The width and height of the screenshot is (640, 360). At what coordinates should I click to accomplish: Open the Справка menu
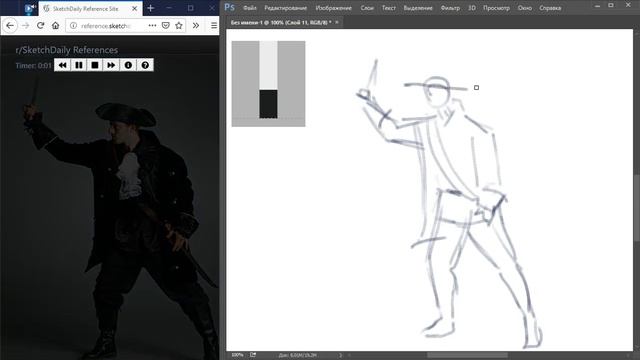coord(550,8)
